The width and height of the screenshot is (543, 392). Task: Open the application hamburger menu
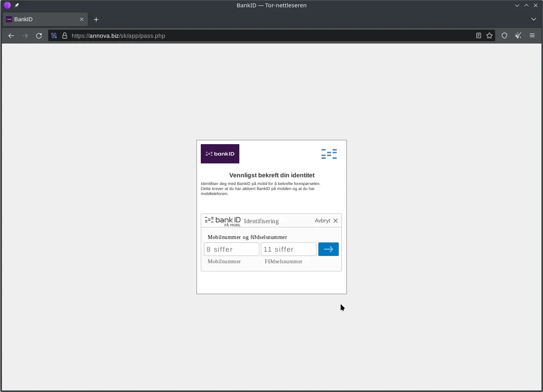532,36
